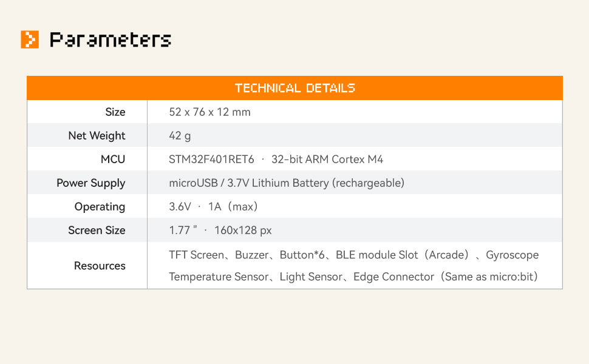589x364 pixels.
Task: Click the Net Weight label
Action: tap(97, 136)
